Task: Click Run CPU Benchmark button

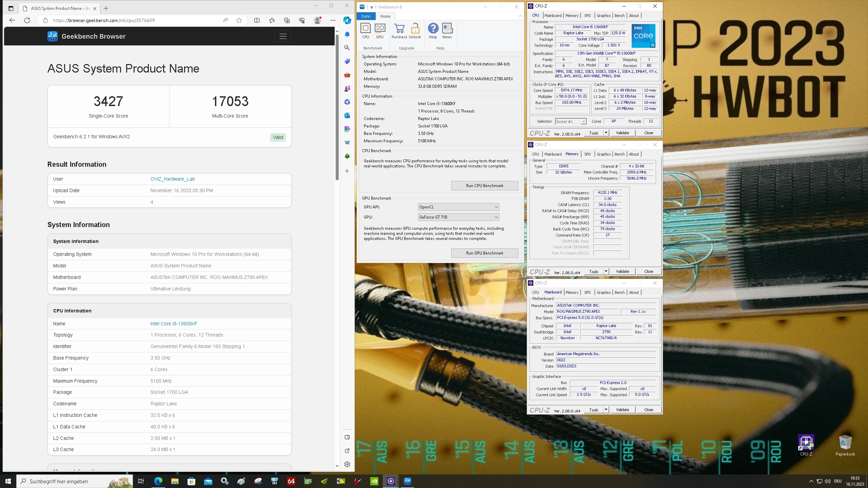Action: [x=485, y=186]
